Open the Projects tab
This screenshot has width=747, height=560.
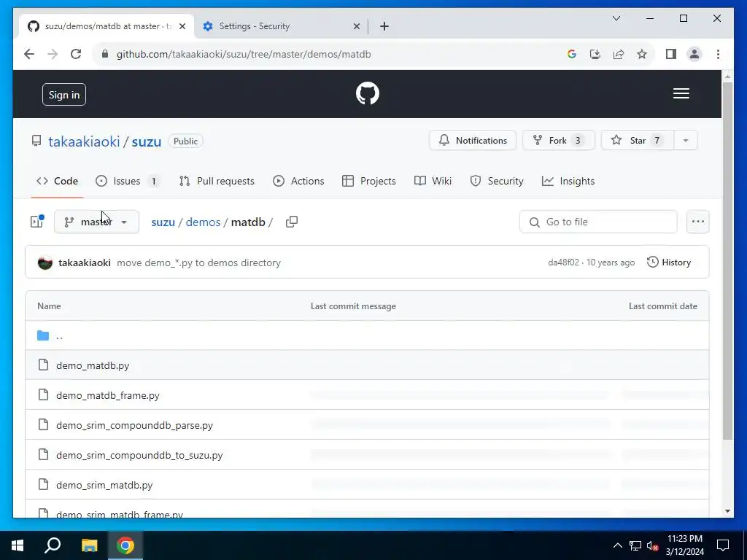pos(369,181)
